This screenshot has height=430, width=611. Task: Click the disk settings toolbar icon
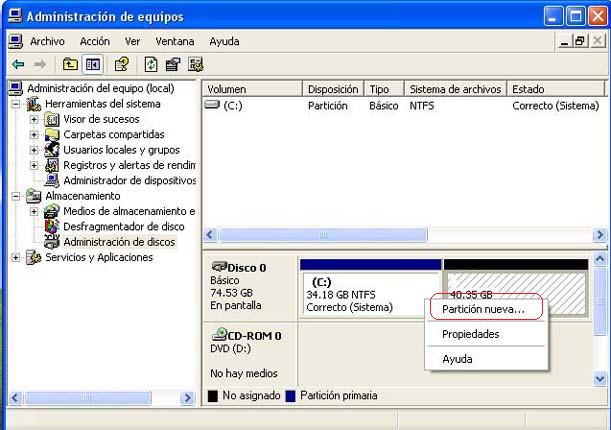(173, 64)
